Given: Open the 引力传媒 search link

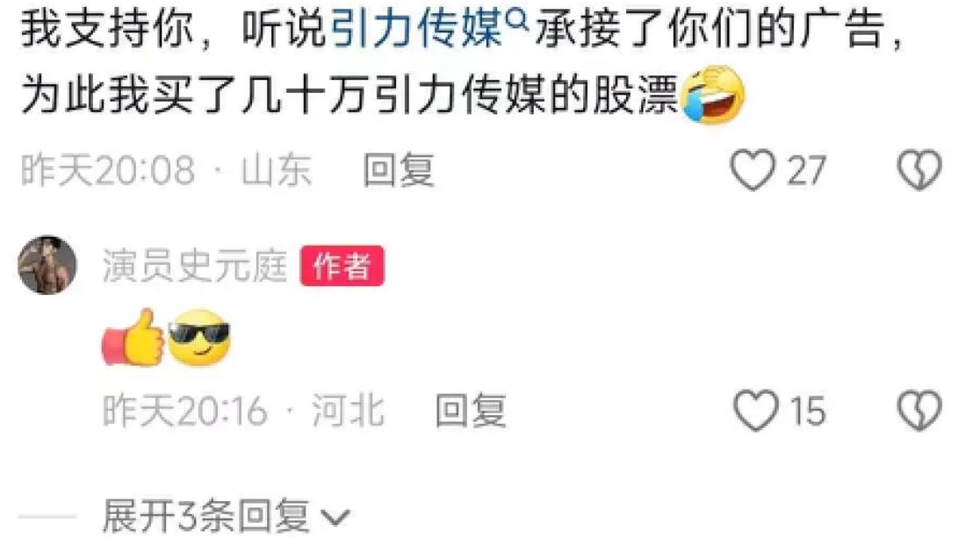Looking at the screenshot, I should [x=416, y=29].
